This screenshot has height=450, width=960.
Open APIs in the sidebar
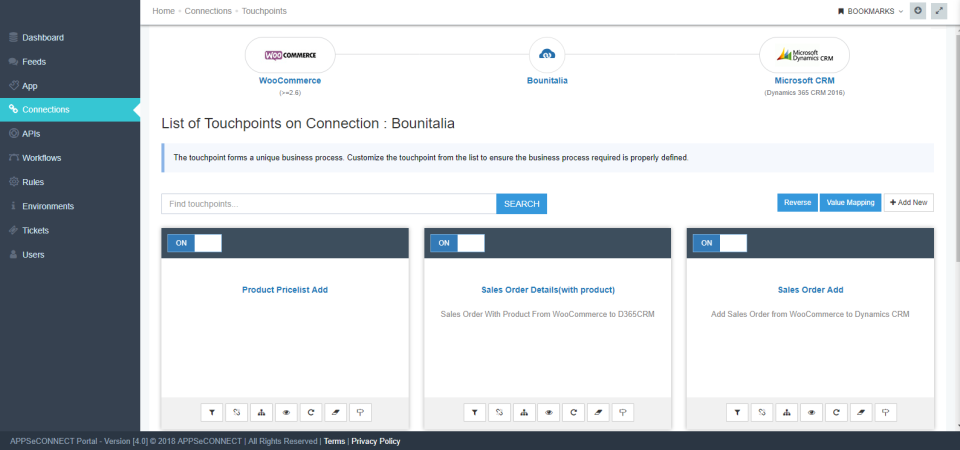point(70,133)
